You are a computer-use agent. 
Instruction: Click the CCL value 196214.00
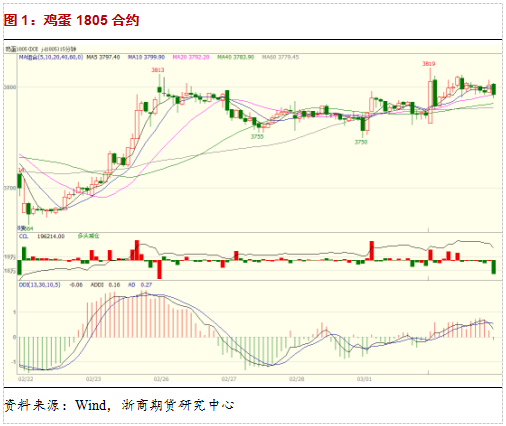tap(51, 236)
